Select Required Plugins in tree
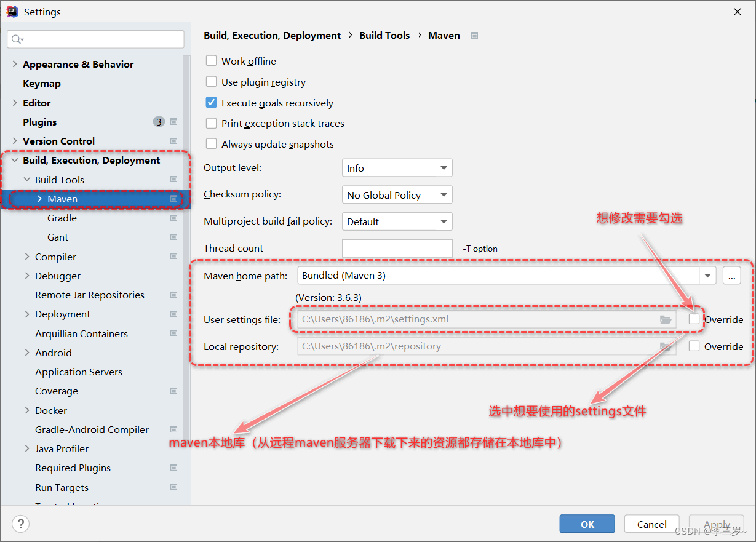The height and width of the screenshot is (542, 756). [x=73, y=468]
